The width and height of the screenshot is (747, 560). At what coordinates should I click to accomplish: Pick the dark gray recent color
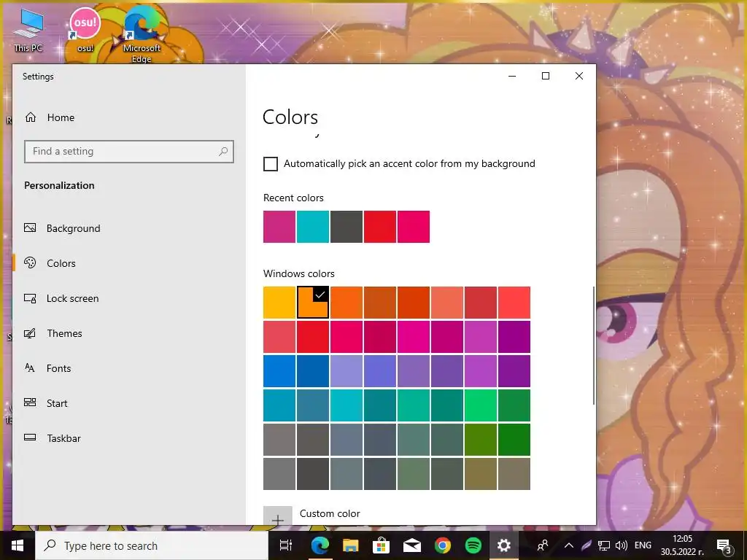click(347, 227)
